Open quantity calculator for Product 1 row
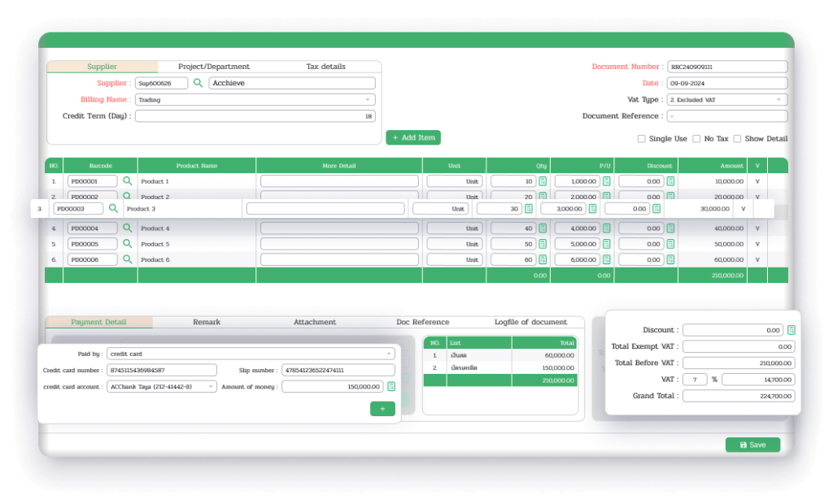This screenshot has height=504, width=833. [543, 181]
